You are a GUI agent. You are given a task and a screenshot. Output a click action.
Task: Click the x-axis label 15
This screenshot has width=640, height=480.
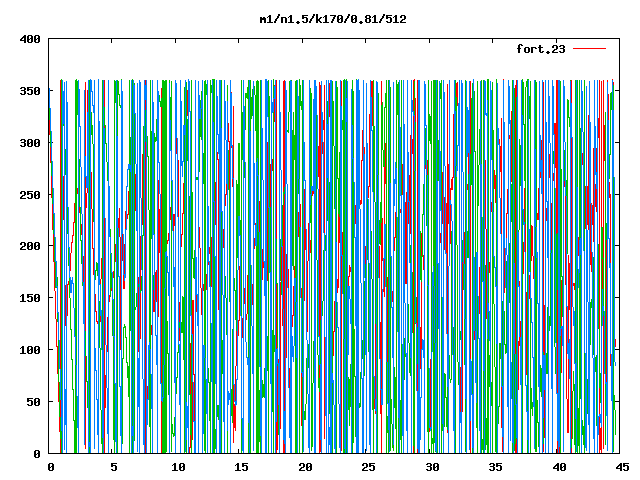point(241,467)
